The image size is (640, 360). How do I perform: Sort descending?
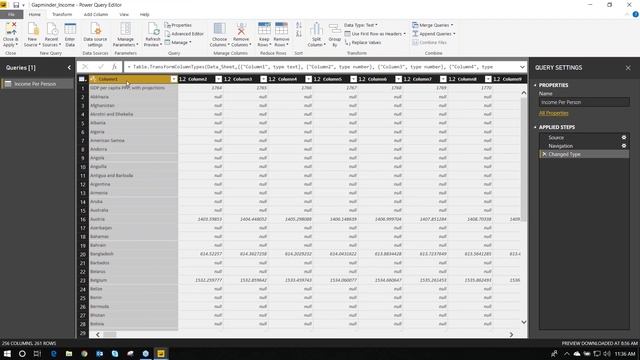click(x=299, y=34)
